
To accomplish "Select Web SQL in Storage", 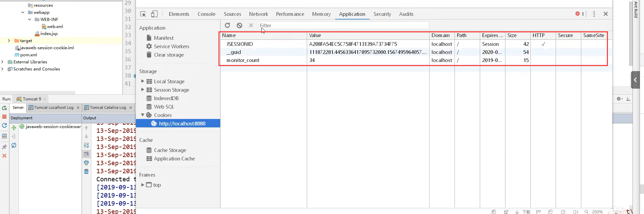I will coord(164,107).
